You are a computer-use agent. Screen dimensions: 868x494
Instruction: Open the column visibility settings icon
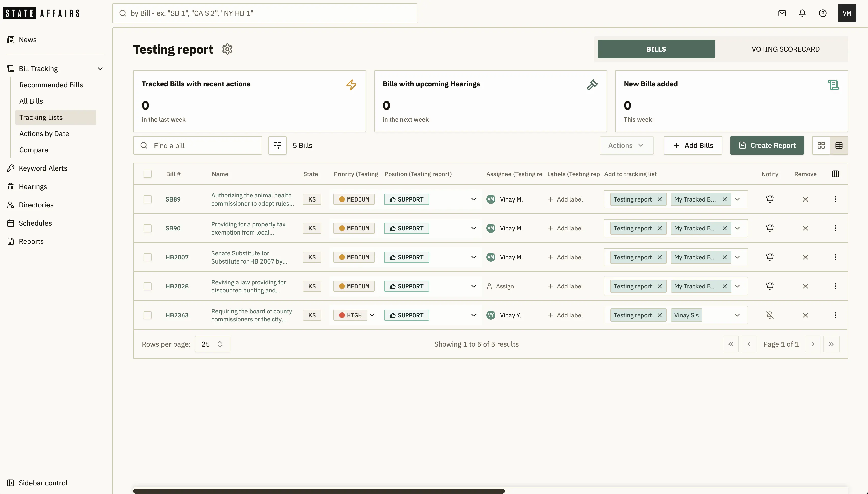tap(835, 174)
